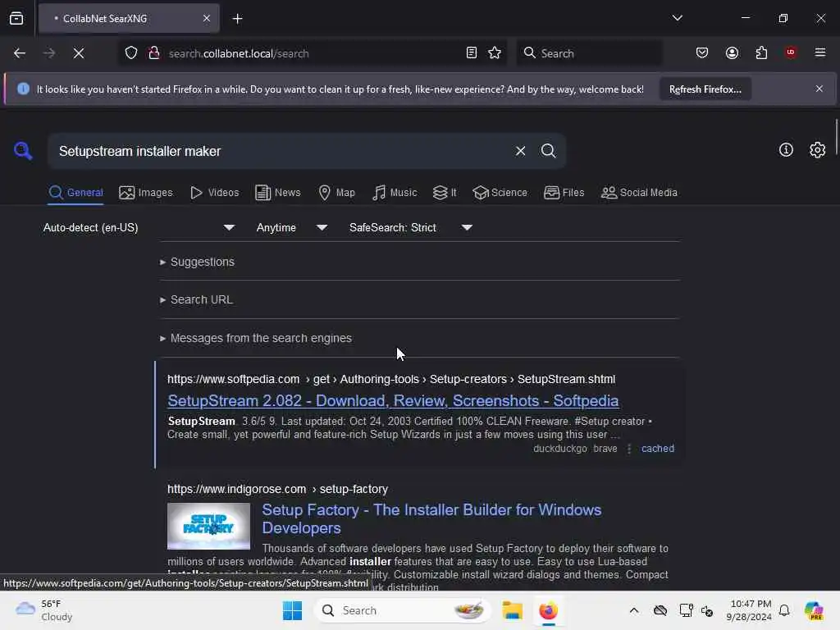This screenshot has width=840, height=630.
Task: Bookmark this page with the star icon
Action: click(495, 53)
